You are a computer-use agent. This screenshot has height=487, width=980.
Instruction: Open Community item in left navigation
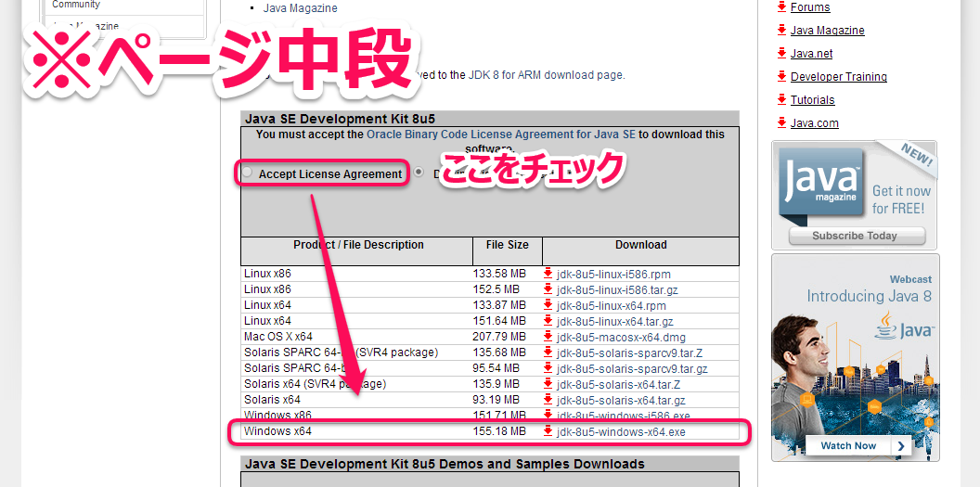tap(75, 5)
